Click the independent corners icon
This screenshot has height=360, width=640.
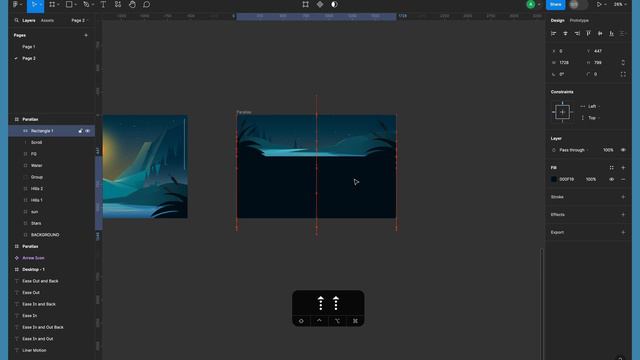click(623, 74)
